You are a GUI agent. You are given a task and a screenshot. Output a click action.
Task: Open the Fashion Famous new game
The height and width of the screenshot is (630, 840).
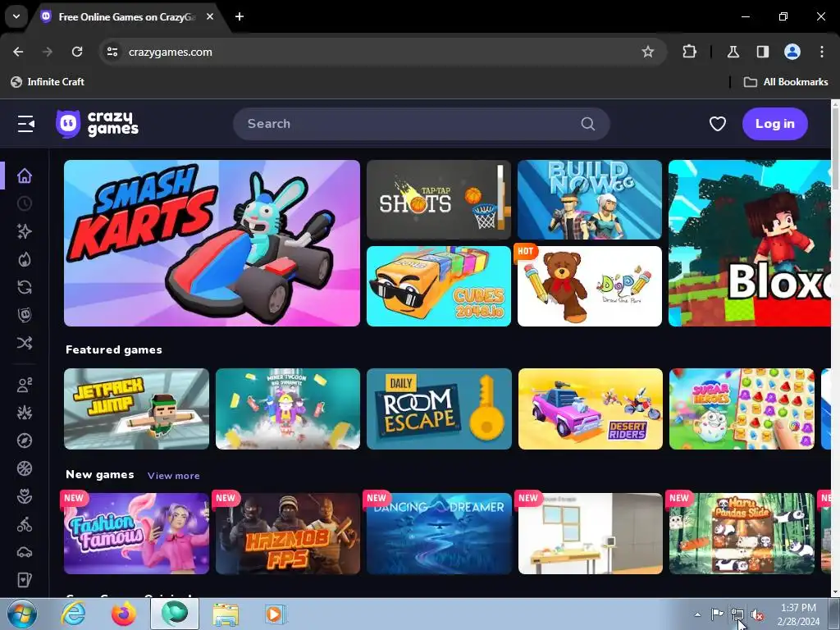coord(136,533)
